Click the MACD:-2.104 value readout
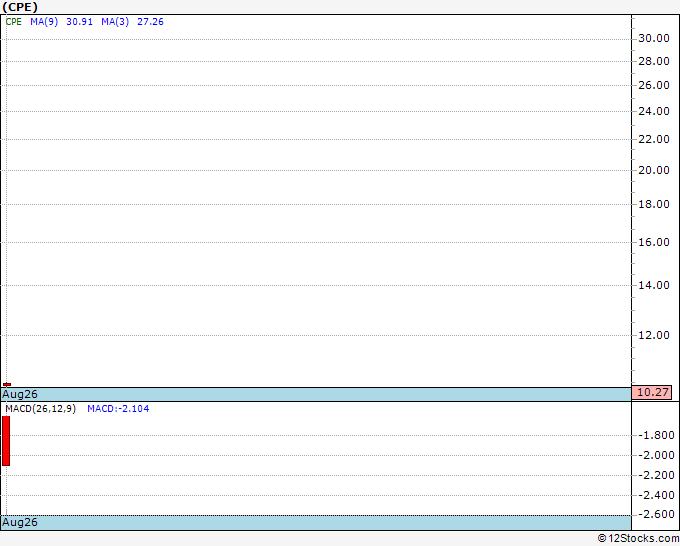This screenshot has width=680, height=546. tap(118, 409)
